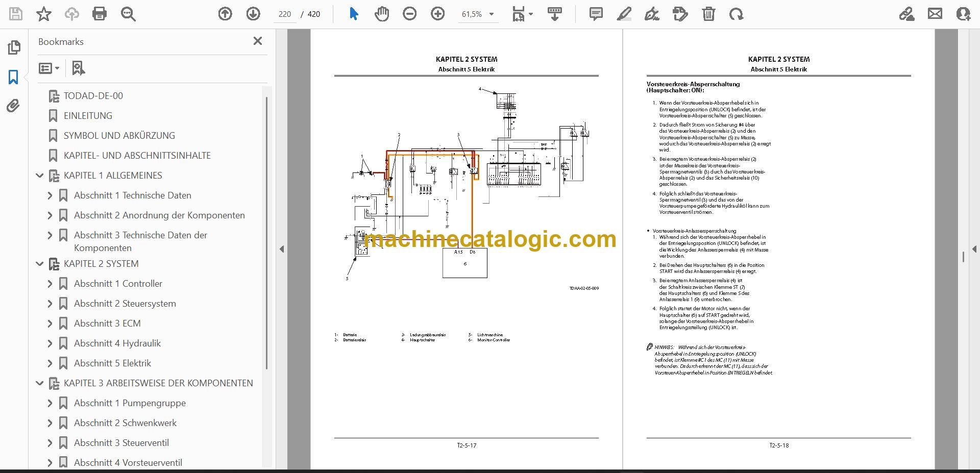The height and width of the screenshot is (473, 980).
Task: Toggle the page thumbnails panel
Action: 14,47
